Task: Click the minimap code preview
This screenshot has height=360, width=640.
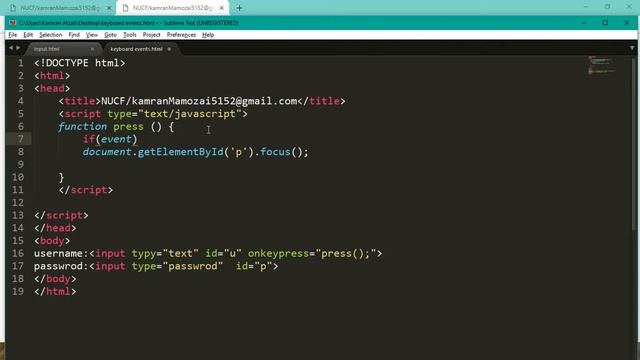Action: tap(601, 66)
